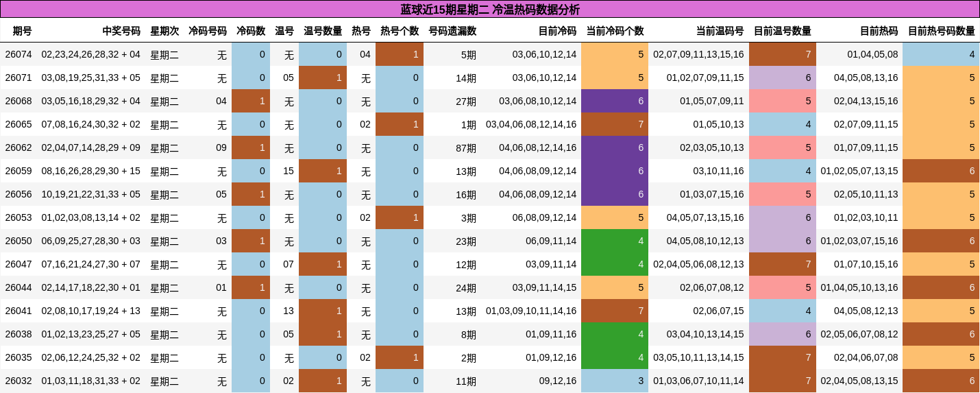The height and width of the screenshot is (393, 980).
Task: Click the 当前温码号 column header
Action: pos(720,31)
